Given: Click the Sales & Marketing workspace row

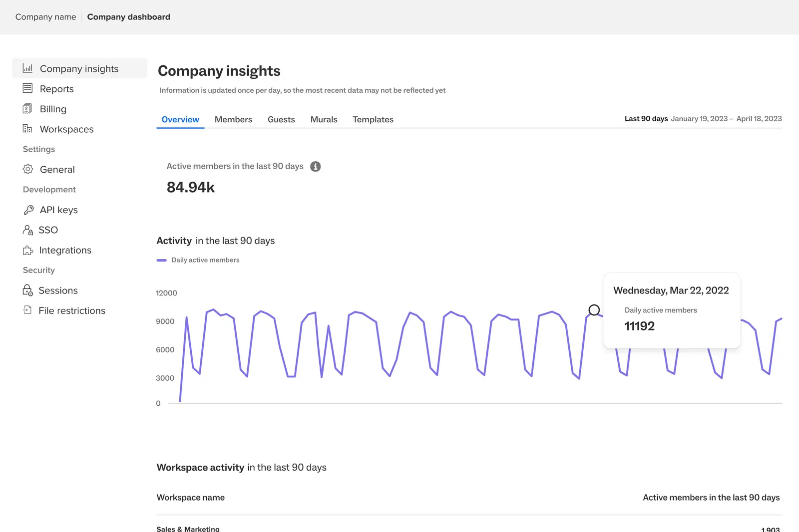Looking at the screenshot, I should click(x=188, y=528).
